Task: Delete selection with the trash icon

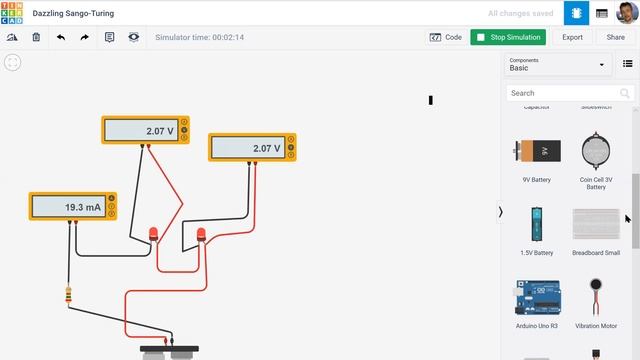Action: [36, 37]
